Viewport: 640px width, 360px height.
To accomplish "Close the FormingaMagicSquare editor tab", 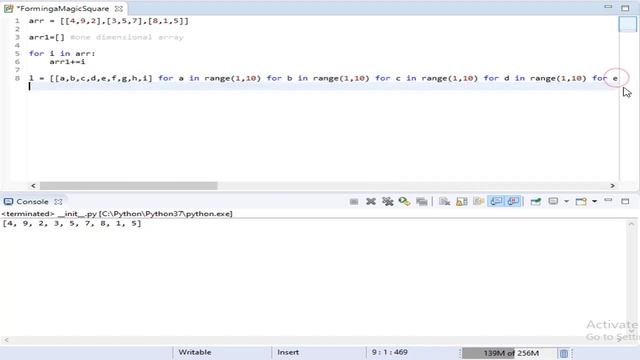I will pyautogui.click(x=119, y=9).
